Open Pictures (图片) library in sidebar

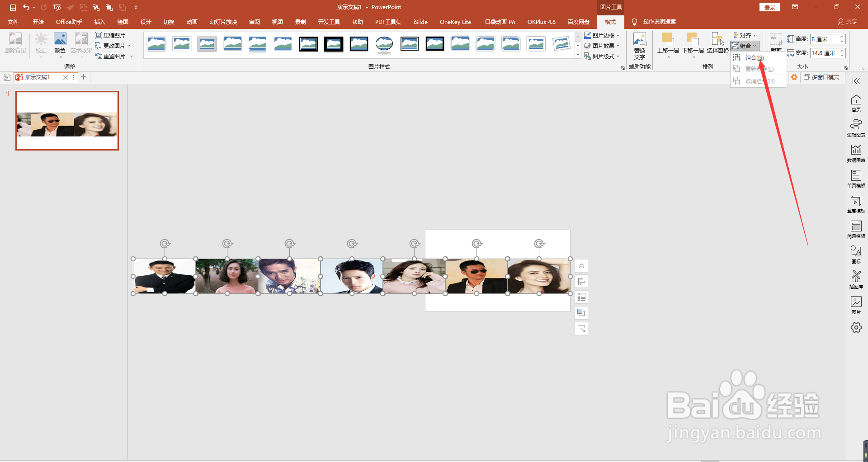pyautogui.click(x=856, y=306)
